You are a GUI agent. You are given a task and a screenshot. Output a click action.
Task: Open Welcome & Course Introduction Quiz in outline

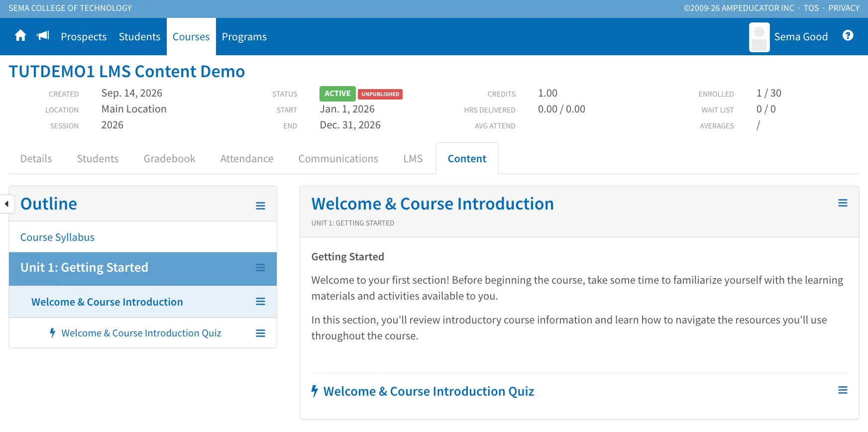click(x=141, y=333)
